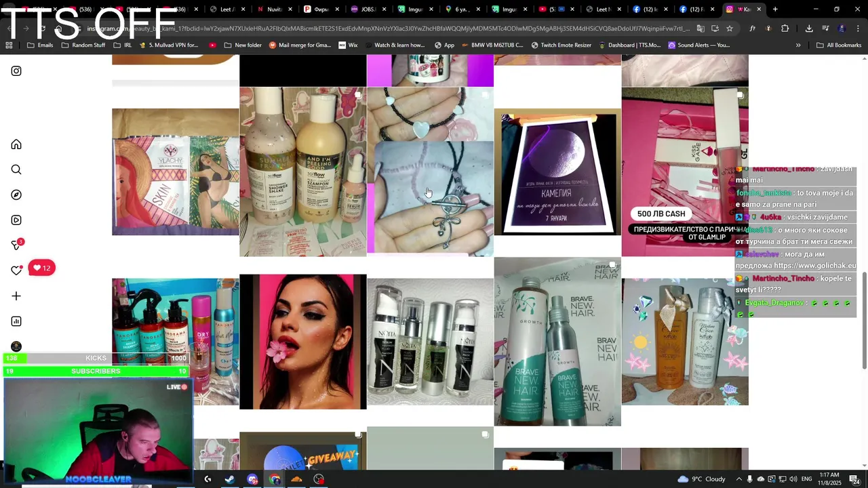Image resolution: width=868 pixels, height=488 pixels.
Task: Open the taskbar clock showing 1:17 AM
Action: [x=829, y=479]
